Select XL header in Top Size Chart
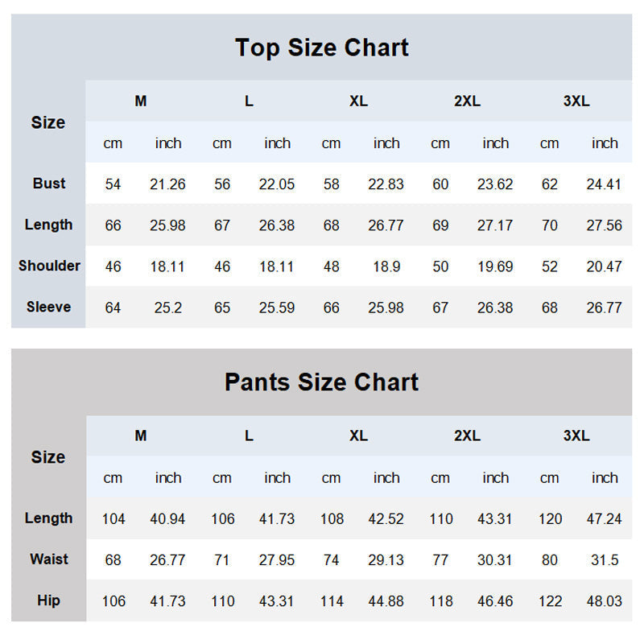The height and width of the screenshot is (644, 644). (358, 101)
